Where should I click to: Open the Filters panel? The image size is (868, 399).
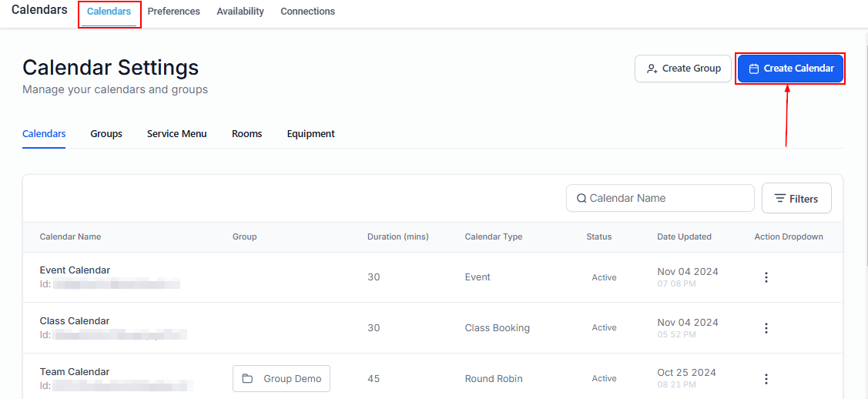pyautogui.click(x=796, y=198)
